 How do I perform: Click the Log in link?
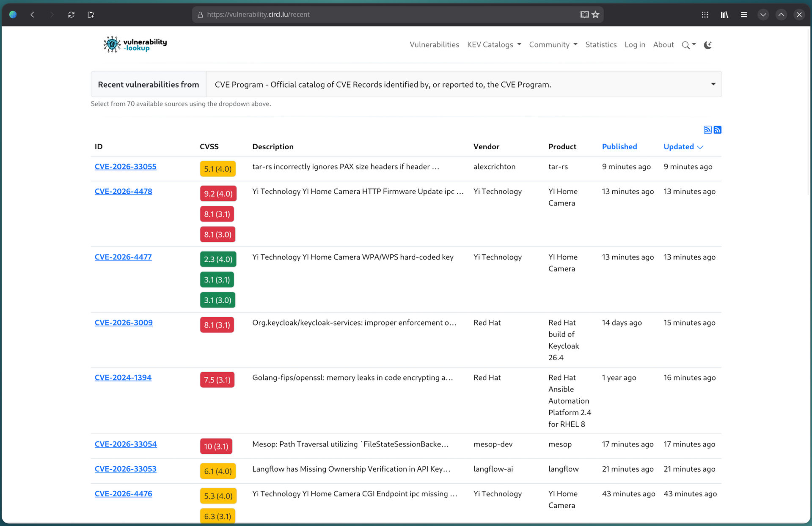coord(635,44)
